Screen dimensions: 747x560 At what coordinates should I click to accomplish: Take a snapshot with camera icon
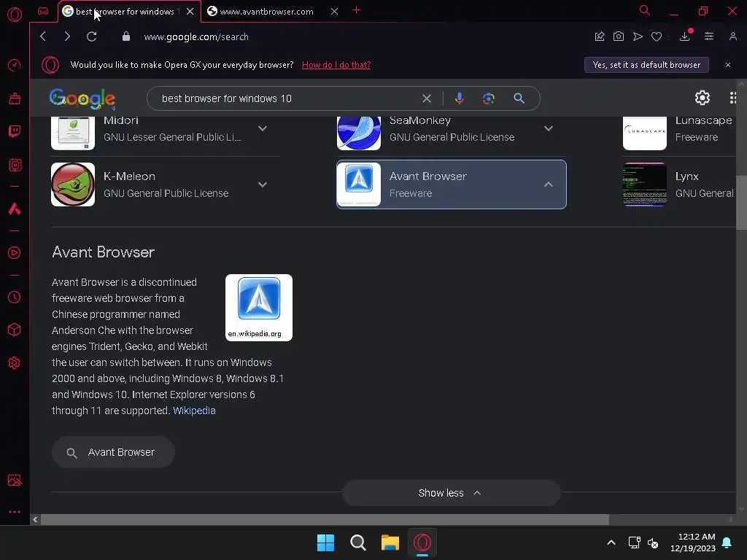coord(619,36)
